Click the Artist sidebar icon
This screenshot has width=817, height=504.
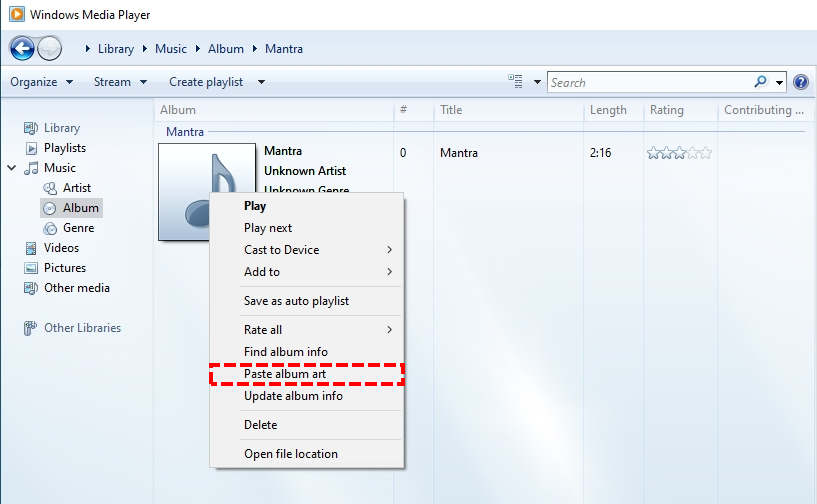point(50,188)
